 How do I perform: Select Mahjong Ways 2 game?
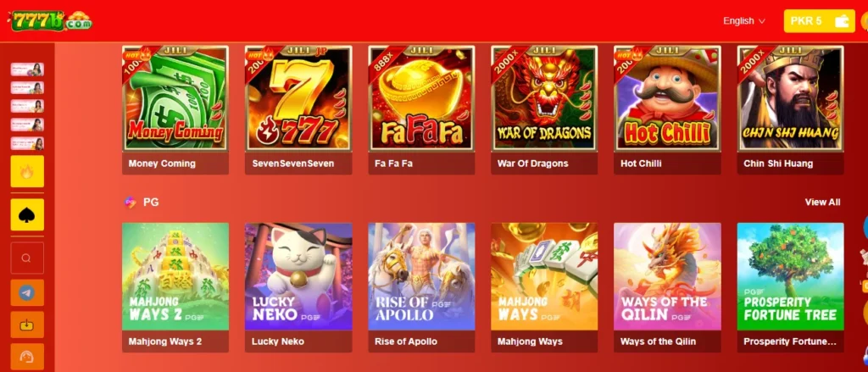[x=175, y=287]
